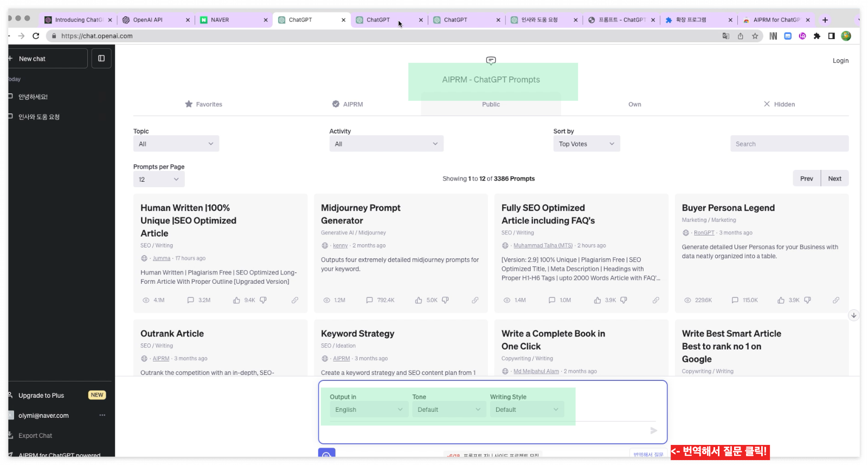Copy link of Midjourney Prompt Generator card
868x465 pixels.
(x=475, y=300)
